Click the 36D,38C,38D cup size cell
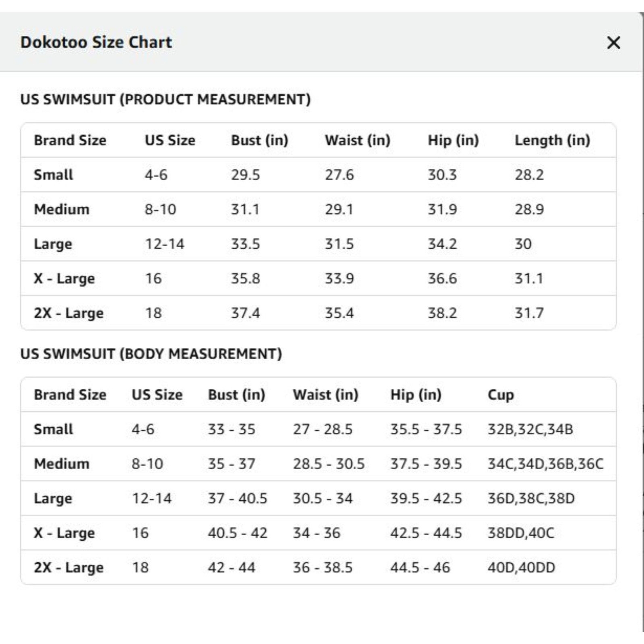The width and height of the screenshot is (644, 644). point(531,498)
